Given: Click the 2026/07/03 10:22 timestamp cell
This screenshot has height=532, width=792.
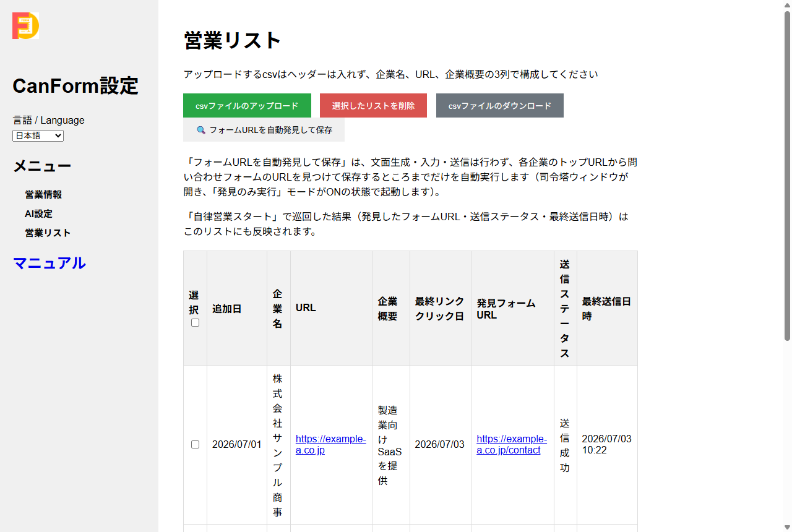Looking at the screenshot, I should coord(607,445).
